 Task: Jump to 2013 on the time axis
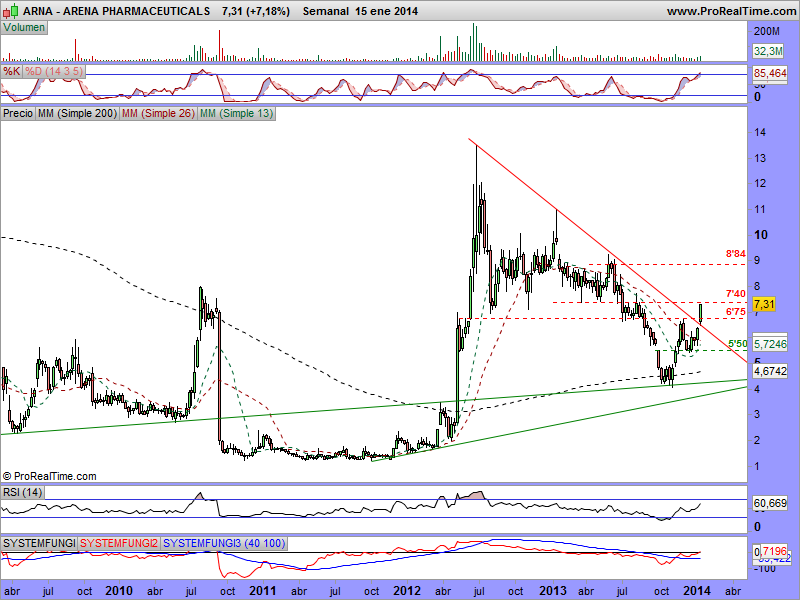[553, 591]
